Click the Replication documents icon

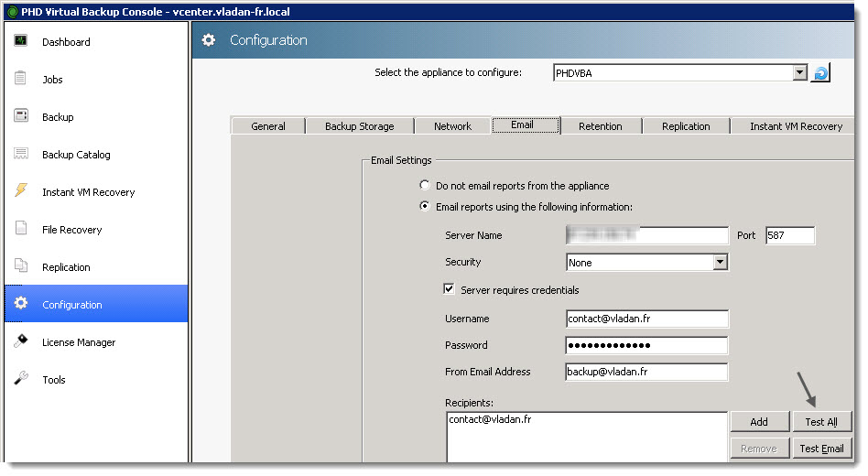coord(21,265)
